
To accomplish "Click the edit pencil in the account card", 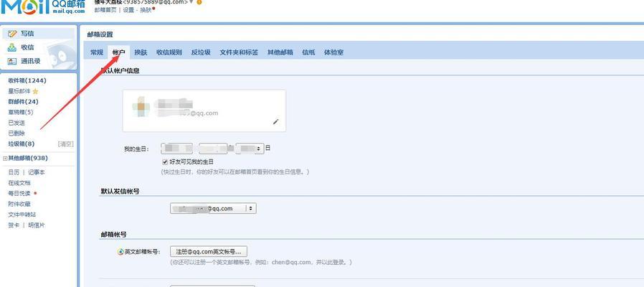I will click(x=275, y=121).
